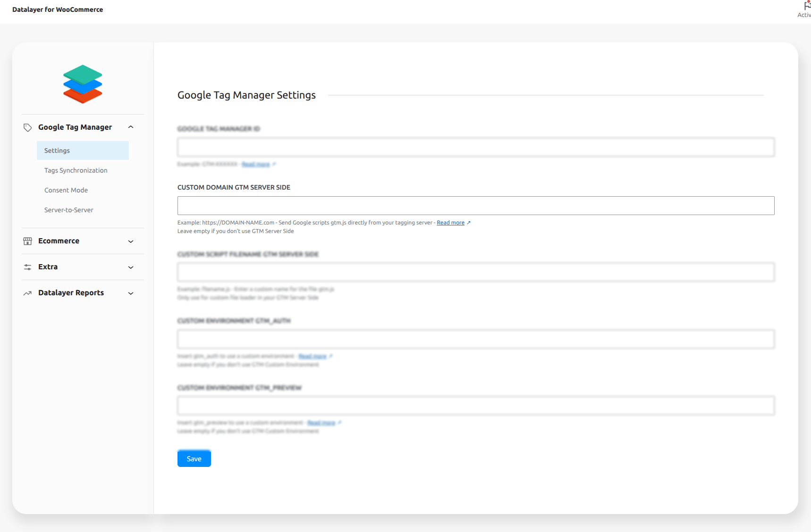Click the Custom Environment GTM_AUTH input field

[475, 339]
